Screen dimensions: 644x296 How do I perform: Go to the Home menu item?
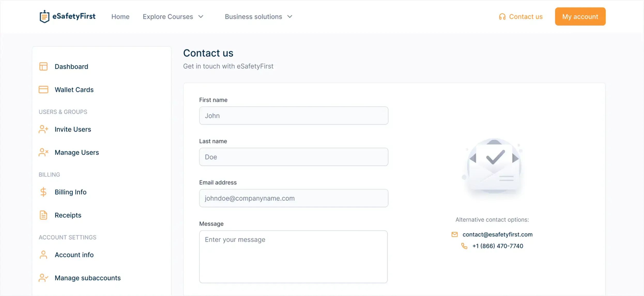(x=120, y=17)
